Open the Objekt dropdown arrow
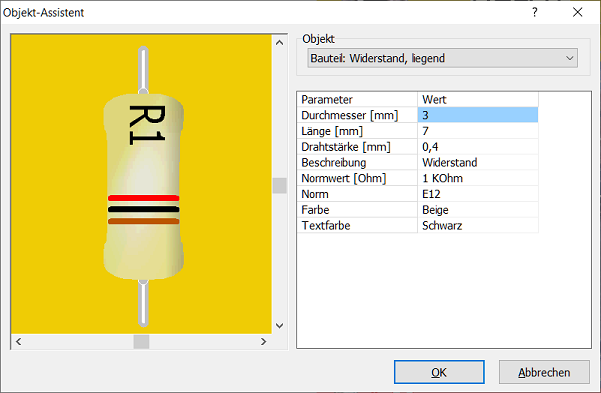 tap(570, 58)
